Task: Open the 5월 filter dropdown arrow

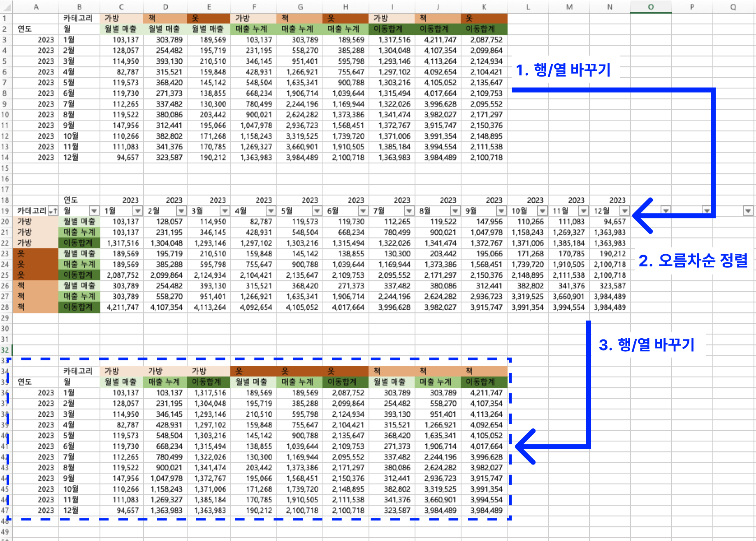Action: 317,211
